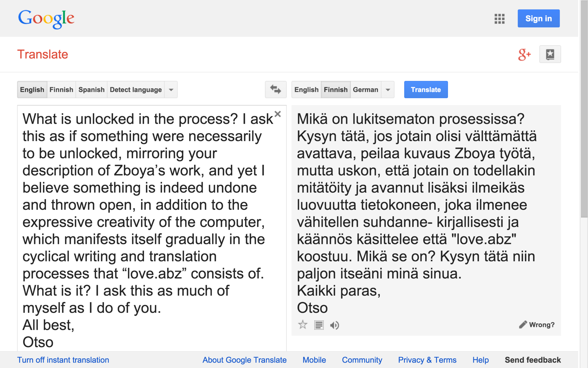Select all translated text icon
Screen dimensions: 588x368
tap(319, 325)
